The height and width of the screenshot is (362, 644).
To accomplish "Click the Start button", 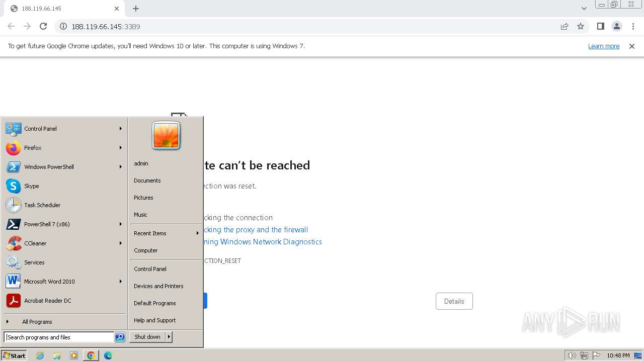I will (x=14, y=355).
